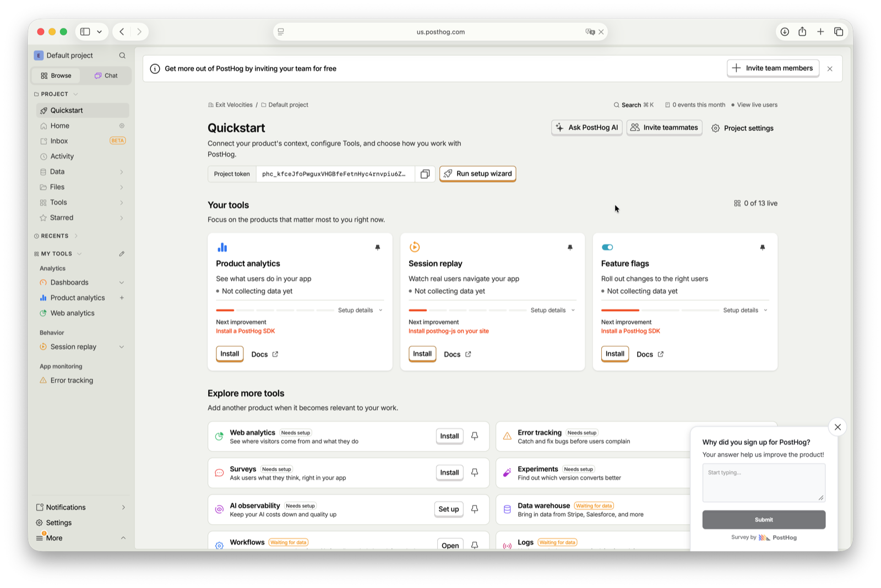Share page via Safari share icon

point(802,32)
